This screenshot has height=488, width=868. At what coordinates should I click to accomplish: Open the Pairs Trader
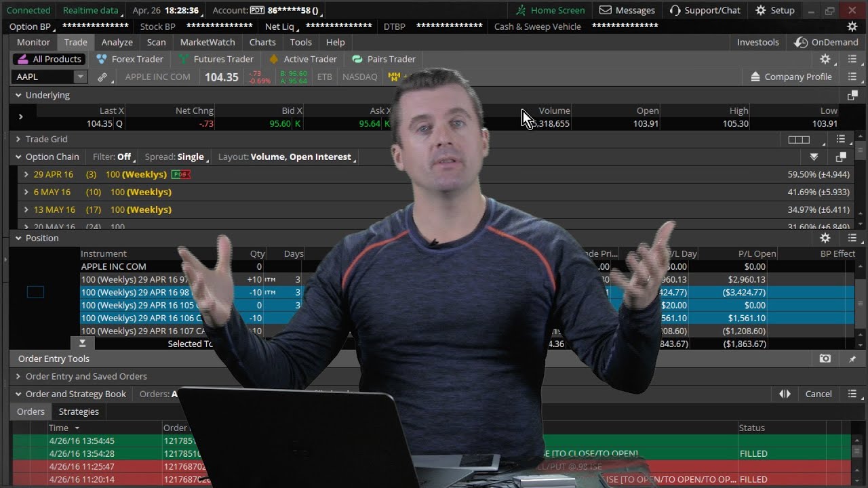click(x=384, y=59)
